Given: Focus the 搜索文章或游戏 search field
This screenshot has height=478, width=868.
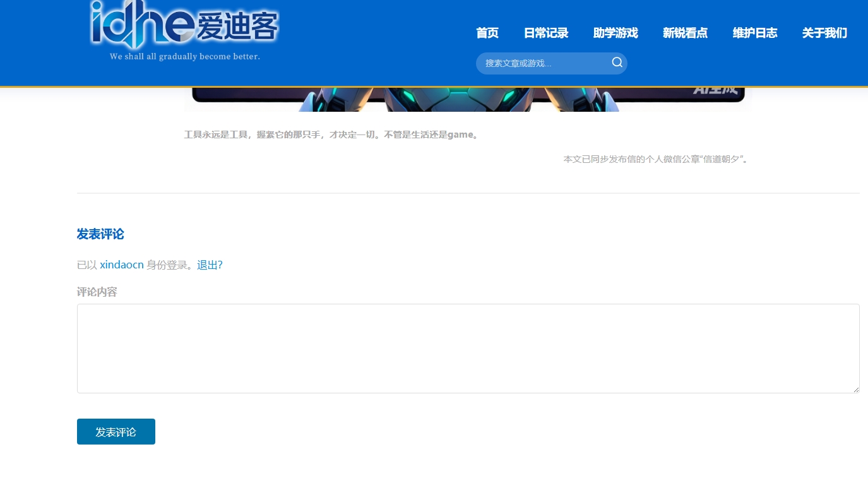Looking at the screenshot, I should coord(543,64).
